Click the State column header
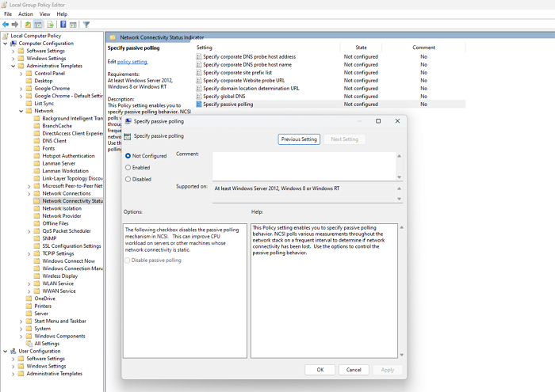The height and width of the screenshot is (392, 555). (361, 48)
